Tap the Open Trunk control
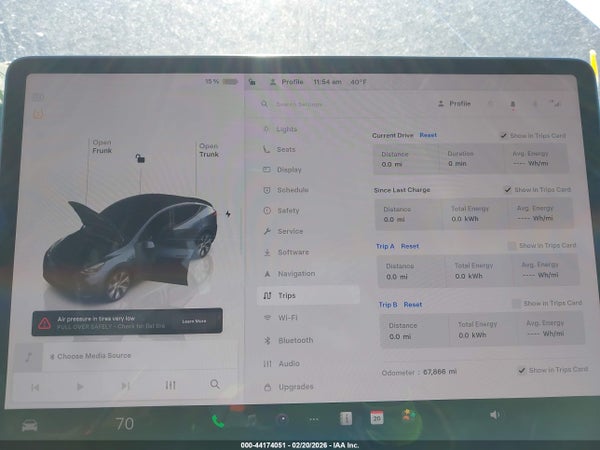 209,150
